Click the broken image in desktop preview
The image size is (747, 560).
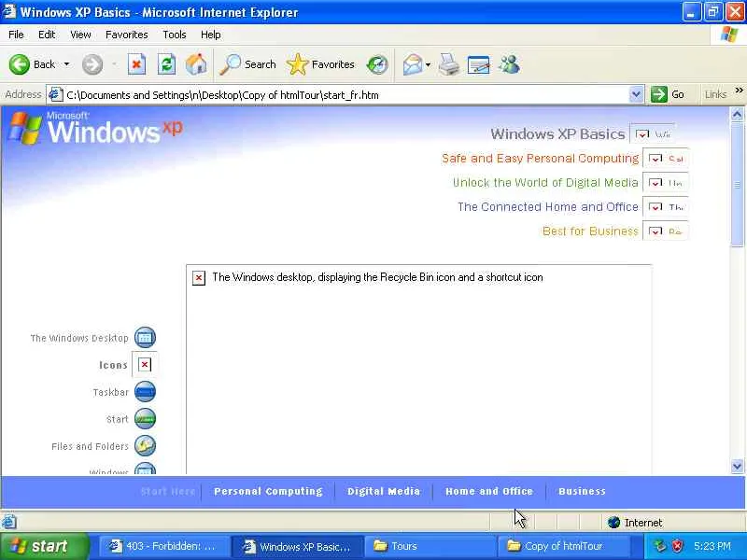(x=199, y=277)
